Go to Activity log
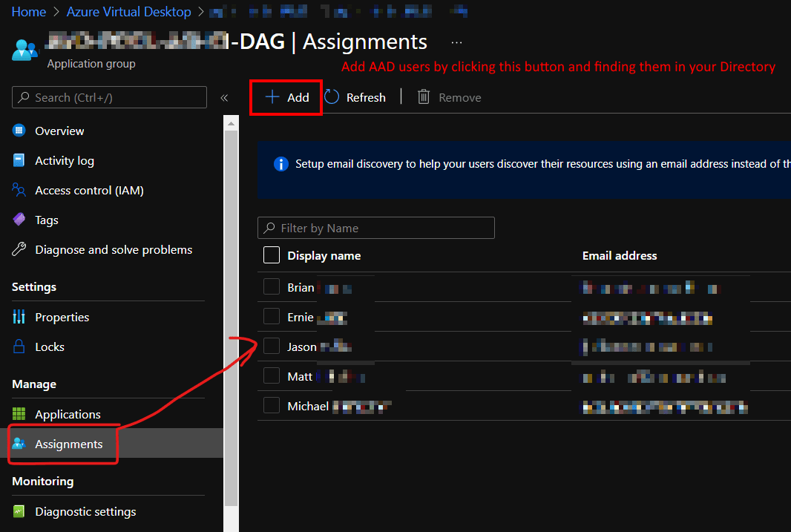This screenshot has height=532, width=791. 65,161
